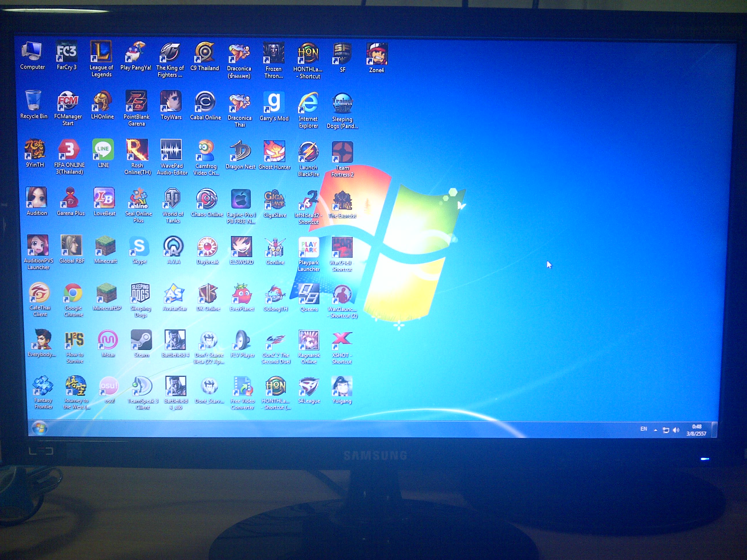Select the Recycle Bin icon
This screenshot has width=747, height=560.
(x=33, y=101)
